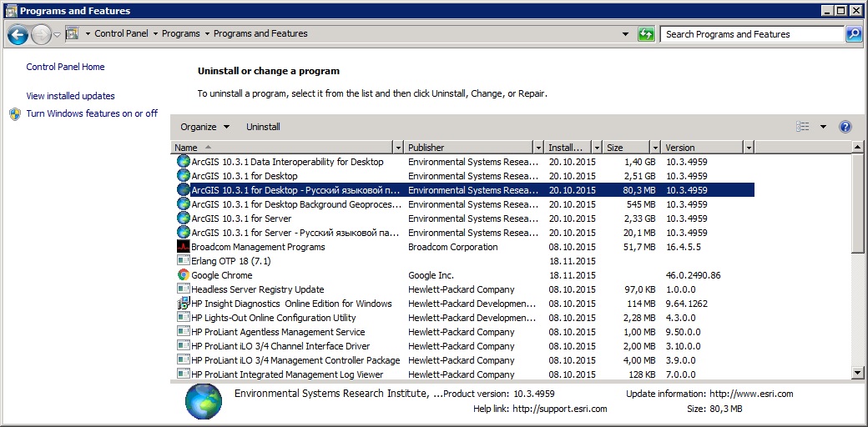Click the list scroll up arrow
The height and width of the screenshot is (427, 868).
[x=857, y=147]
